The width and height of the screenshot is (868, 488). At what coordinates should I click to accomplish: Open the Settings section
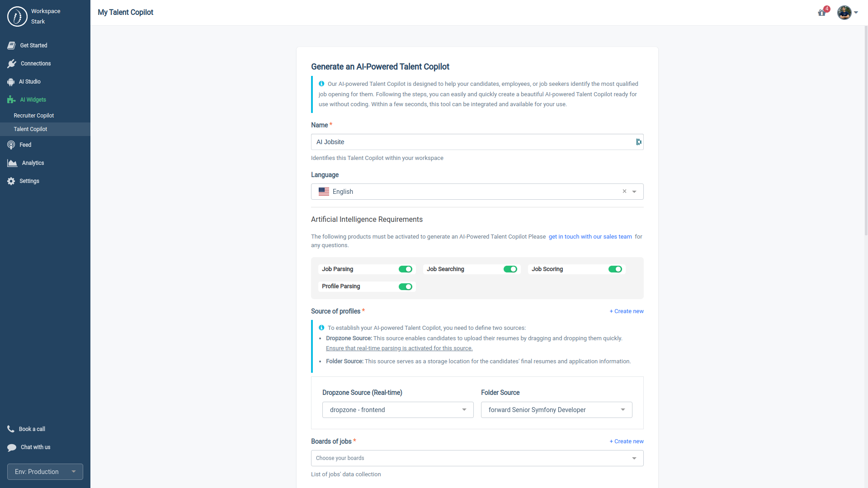point(29,181)
